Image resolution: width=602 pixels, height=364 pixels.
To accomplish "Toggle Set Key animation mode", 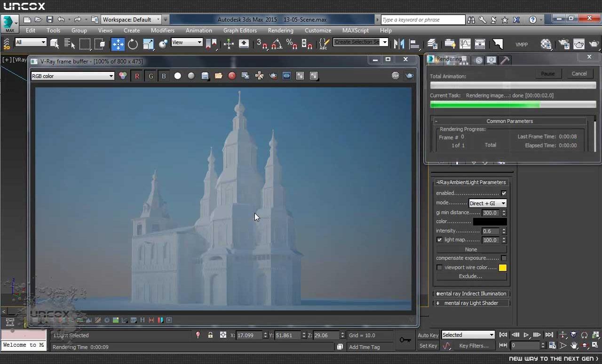I will click(x=428, y=346).
